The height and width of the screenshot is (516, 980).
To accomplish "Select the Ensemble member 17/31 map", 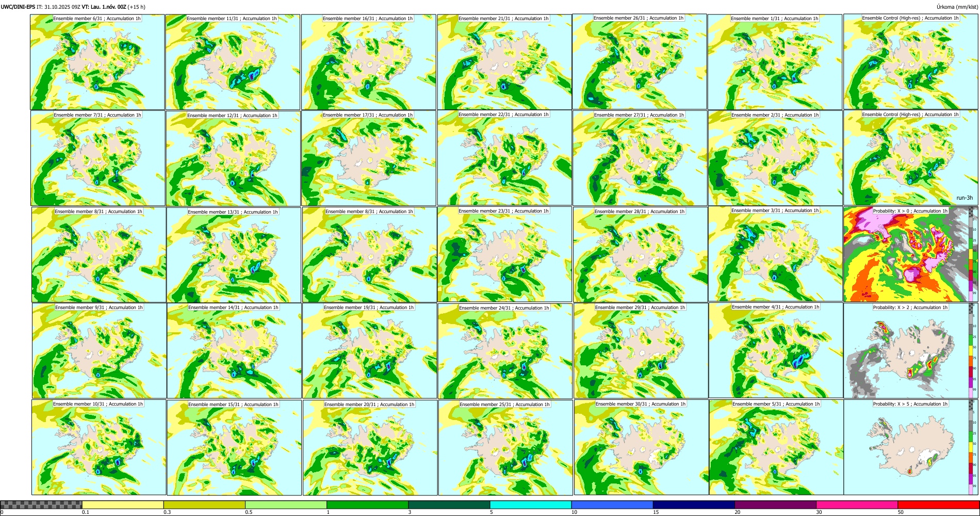I will [x=369, y=158].
